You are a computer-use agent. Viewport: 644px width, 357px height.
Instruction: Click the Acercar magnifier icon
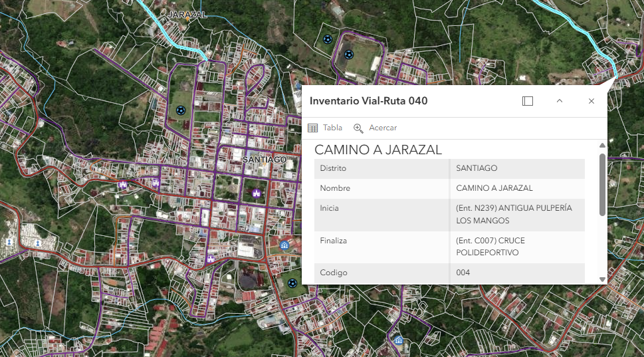[x=358, y=128]
